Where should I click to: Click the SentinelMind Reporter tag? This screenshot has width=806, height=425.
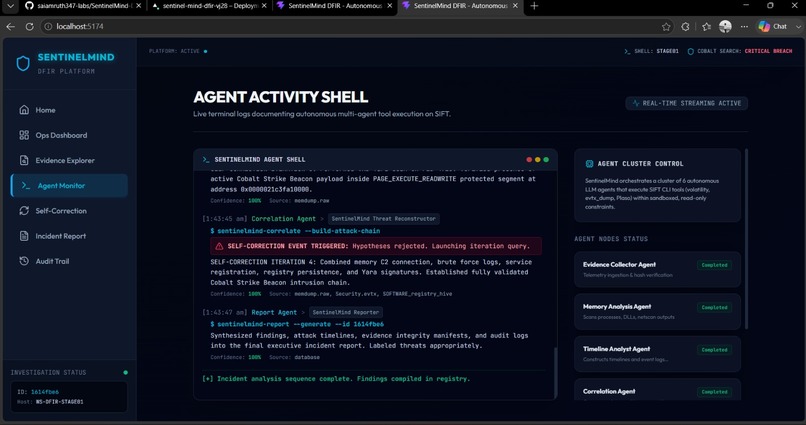[346, 312]
